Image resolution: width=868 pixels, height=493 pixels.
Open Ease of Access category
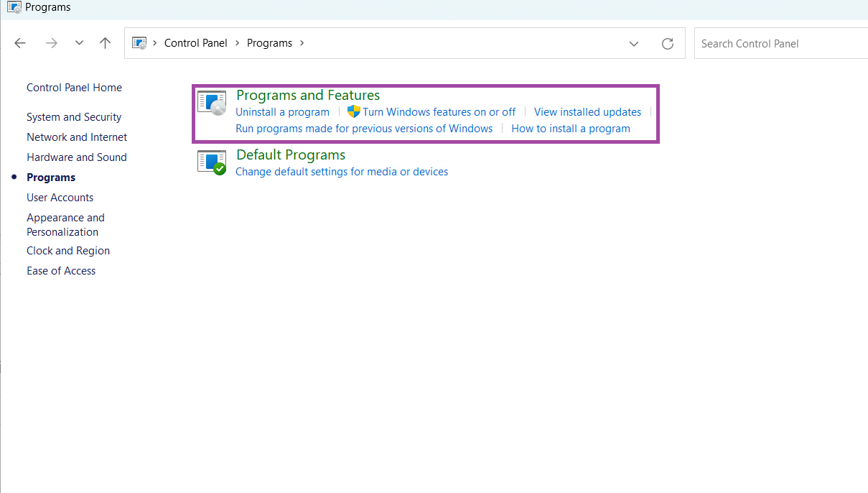(x=61, y=270)
